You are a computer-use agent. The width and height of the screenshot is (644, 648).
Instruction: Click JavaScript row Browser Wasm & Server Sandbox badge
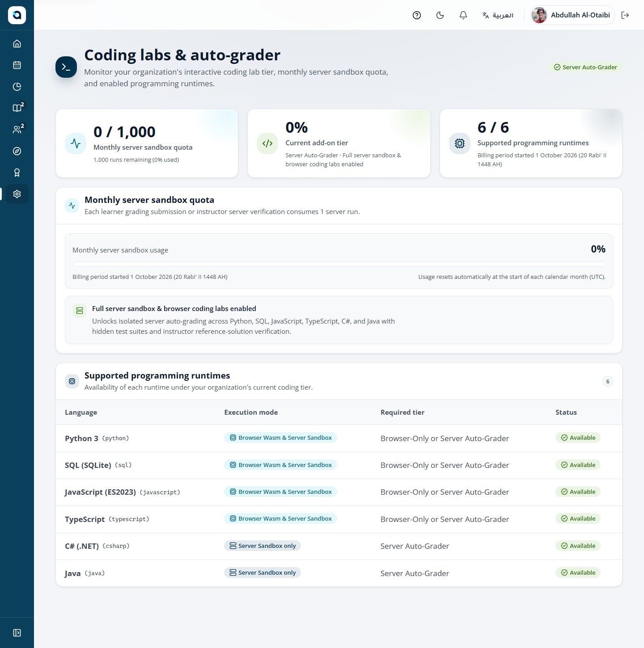[280, 492]
